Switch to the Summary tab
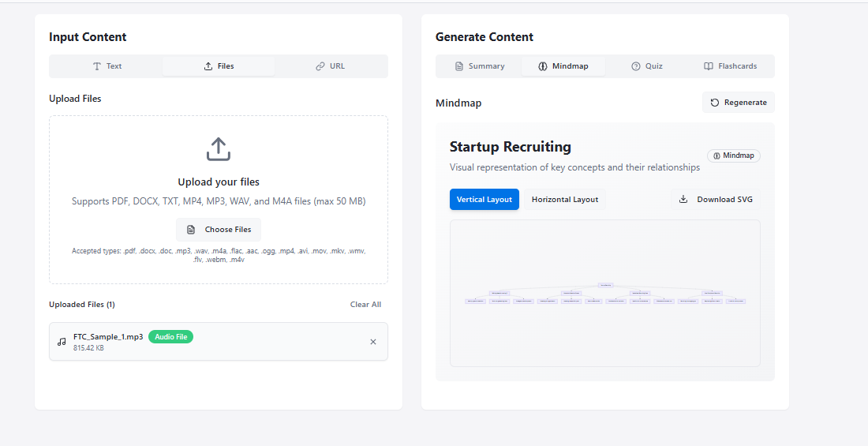This screenshot has width=868, height=446. click(x=479, y=66)
